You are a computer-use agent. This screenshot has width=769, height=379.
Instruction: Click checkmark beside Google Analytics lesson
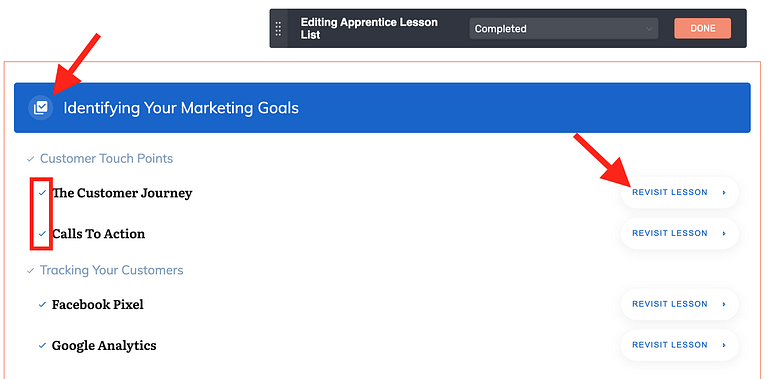tap(42, 345)
